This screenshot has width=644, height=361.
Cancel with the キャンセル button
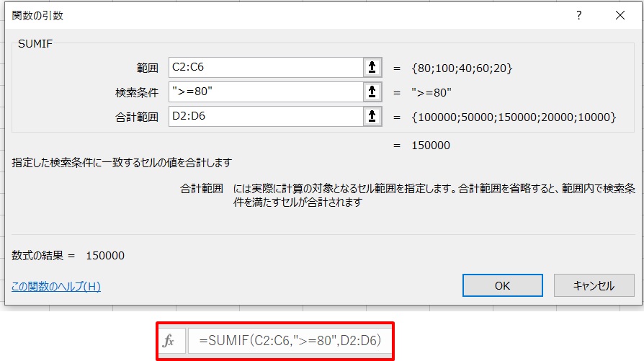point(594,285)
